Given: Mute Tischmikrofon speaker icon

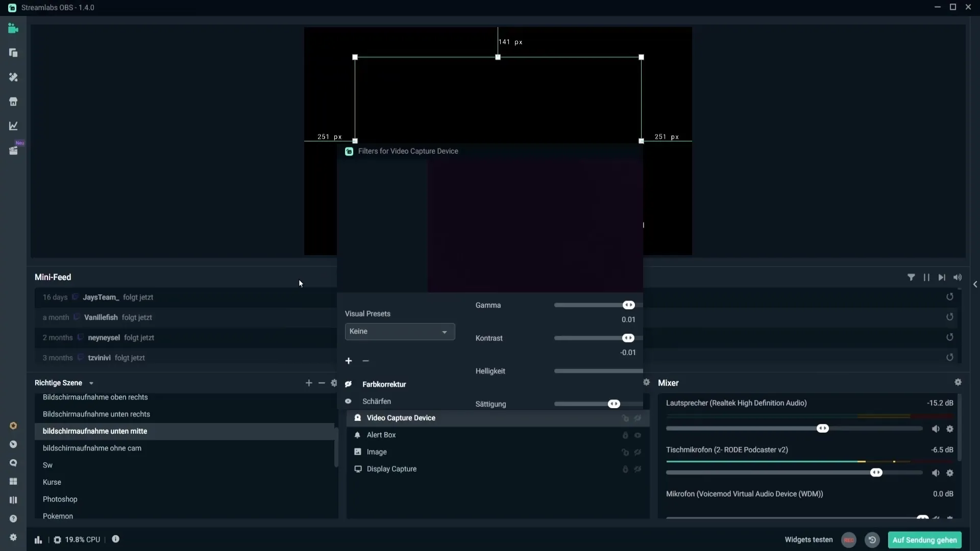Looking at the screenshot, I should [x=935, y=472].
